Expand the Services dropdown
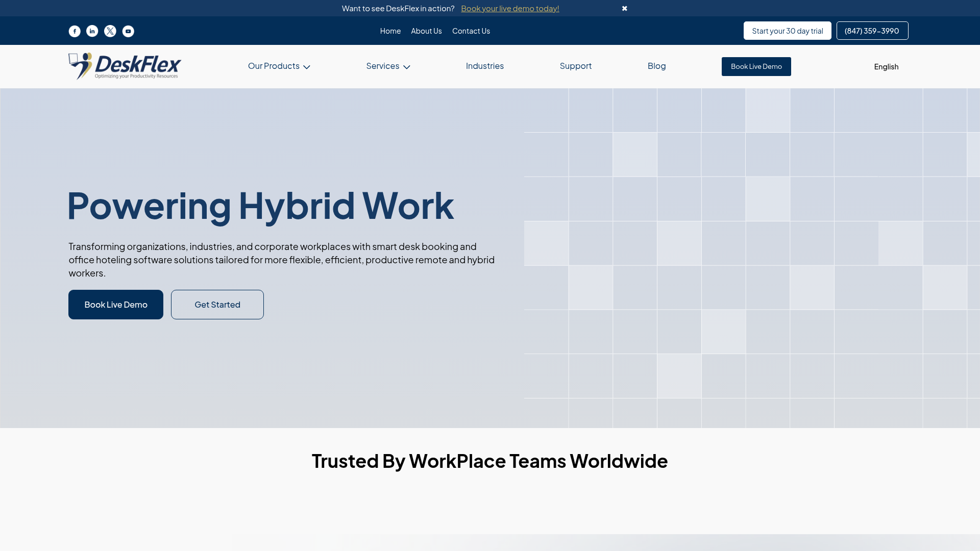Screen dimensions: 980x551 [x=388, y=66]
